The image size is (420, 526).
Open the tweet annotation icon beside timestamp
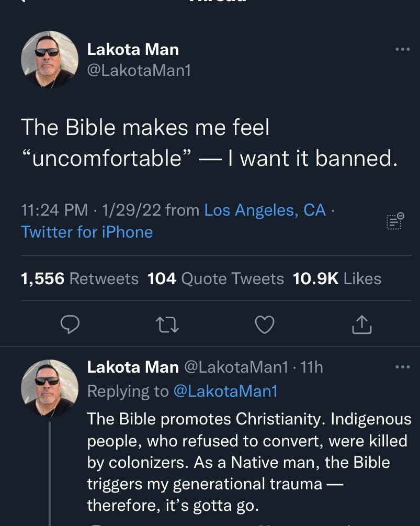coord(395,221)
